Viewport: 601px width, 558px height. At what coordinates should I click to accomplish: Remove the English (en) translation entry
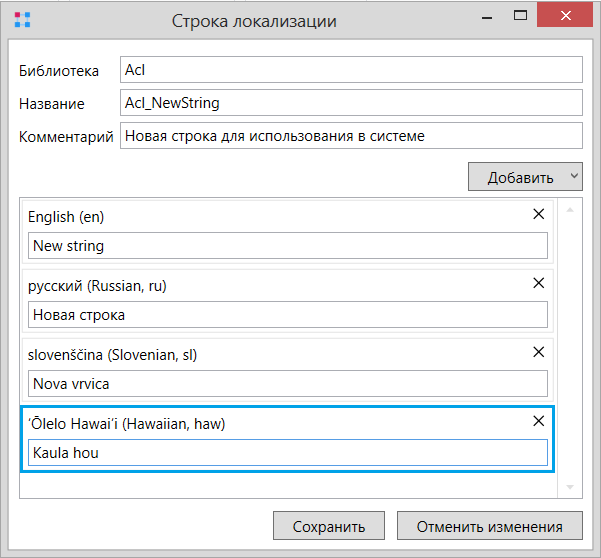pos(539,214)
